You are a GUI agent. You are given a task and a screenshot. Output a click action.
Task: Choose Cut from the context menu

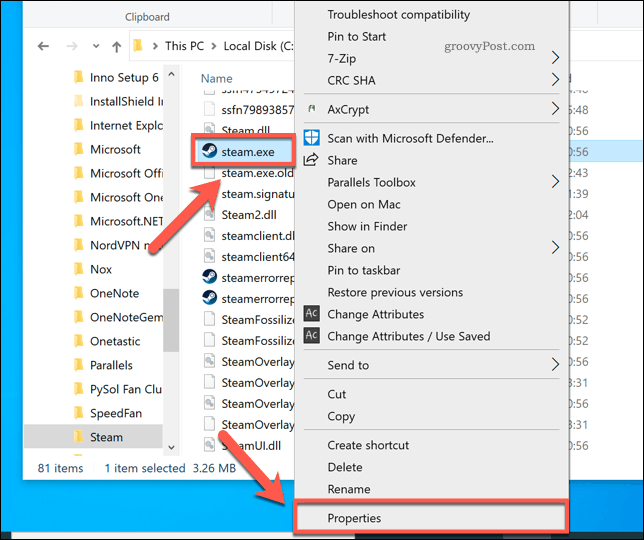pos(336,394)
